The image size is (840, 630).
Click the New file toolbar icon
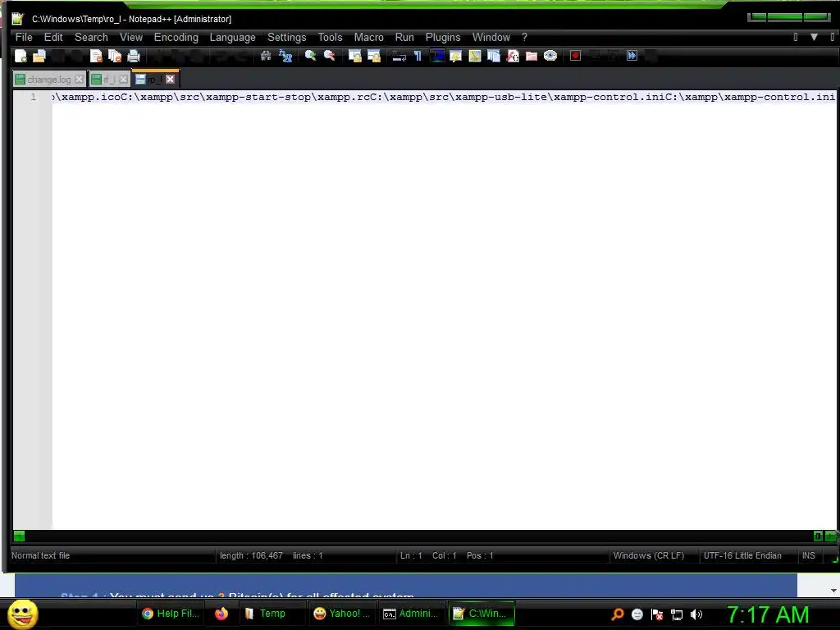tap(21, 56)
